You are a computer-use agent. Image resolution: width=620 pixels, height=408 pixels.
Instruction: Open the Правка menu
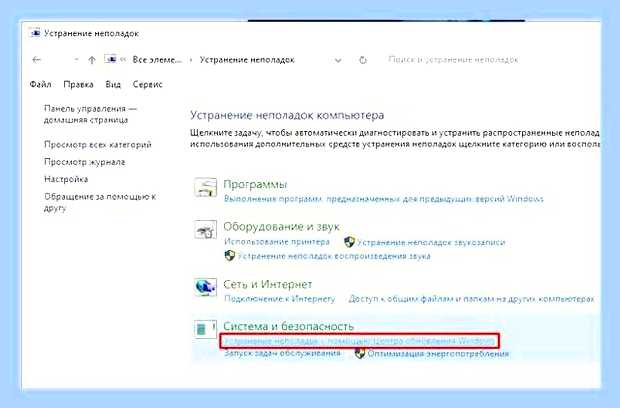pyautogui.click(x=78, y=84)
